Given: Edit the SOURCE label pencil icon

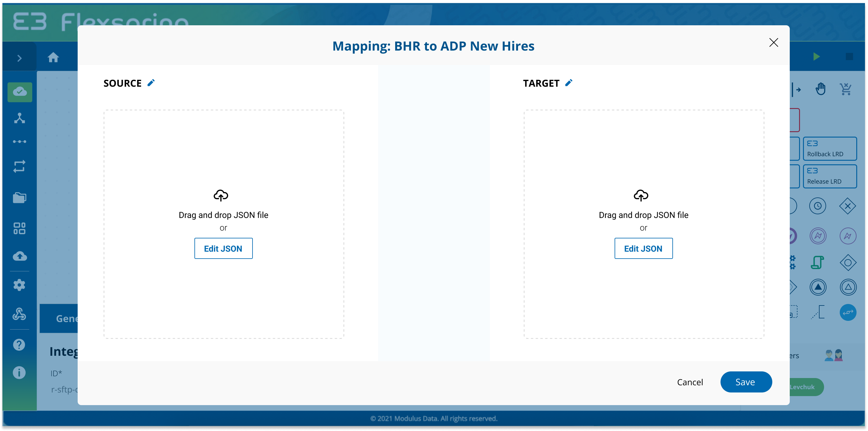Looking at the screenshot, I should click(x=151, y=83).
